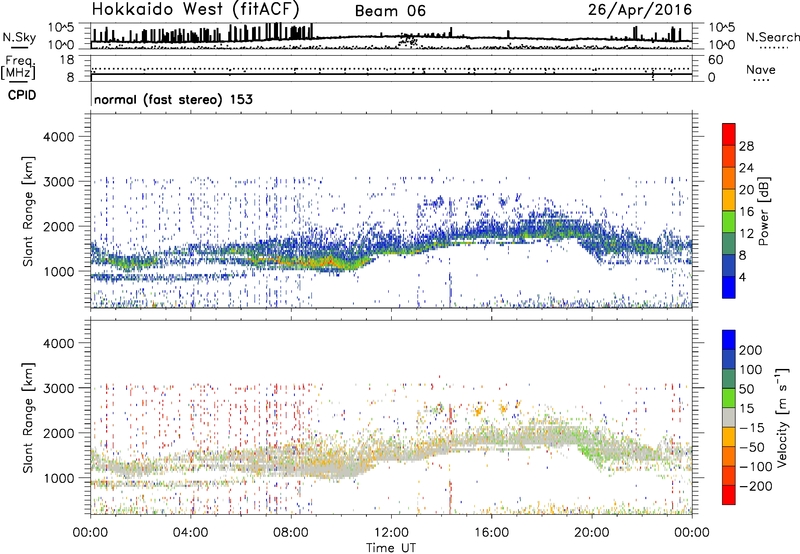Click the "4000" tick on Velocity panel
Image resolution: width=800 pixels, height=554 pixels.
58,343
